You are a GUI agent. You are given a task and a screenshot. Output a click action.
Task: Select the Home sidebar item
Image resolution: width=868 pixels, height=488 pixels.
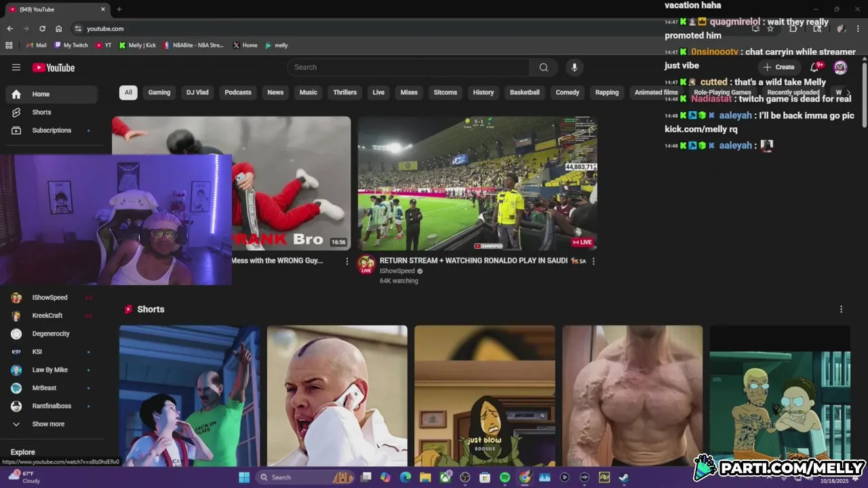pyautogui.click(x=52, y=94)
